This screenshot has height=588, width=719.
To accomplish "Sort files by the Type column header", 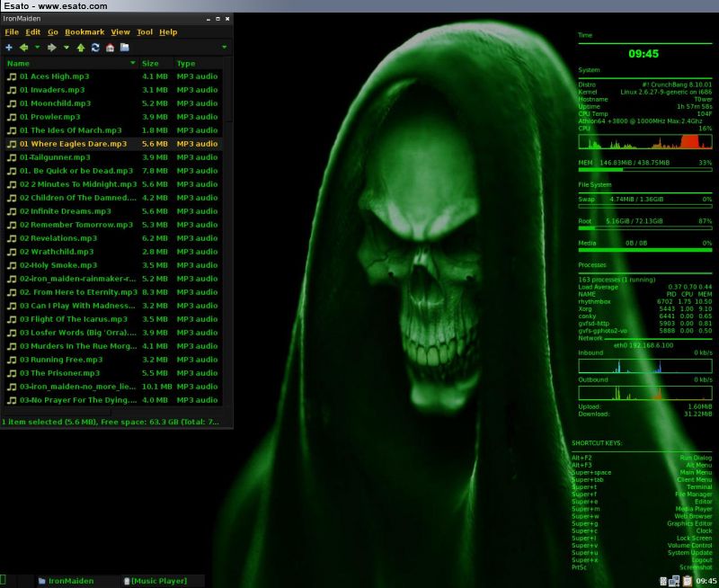I will [x=198, y=63].
